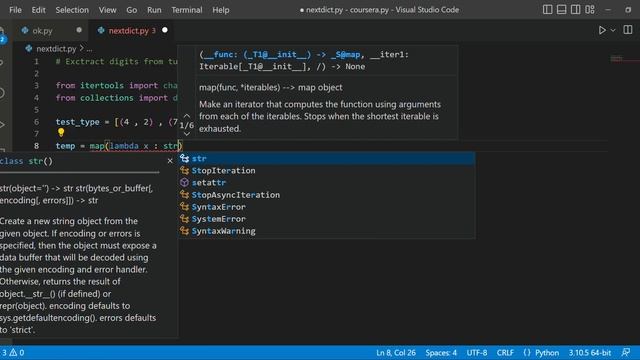Click line number 3 in gutter
The height and width of the screenshot is (360, 640).
[x=36, y=85]
